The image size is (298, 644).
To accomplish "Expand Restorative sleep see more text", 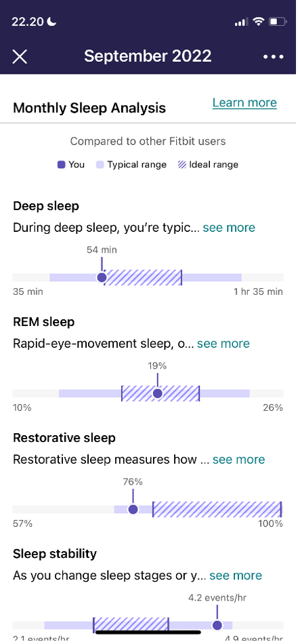I will 238,459.
